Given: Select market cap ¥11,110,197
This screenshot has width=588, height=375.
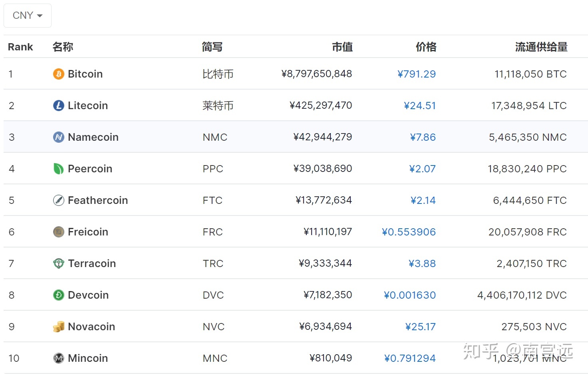Looking at the screenshot, I should (x=328, y=232).
